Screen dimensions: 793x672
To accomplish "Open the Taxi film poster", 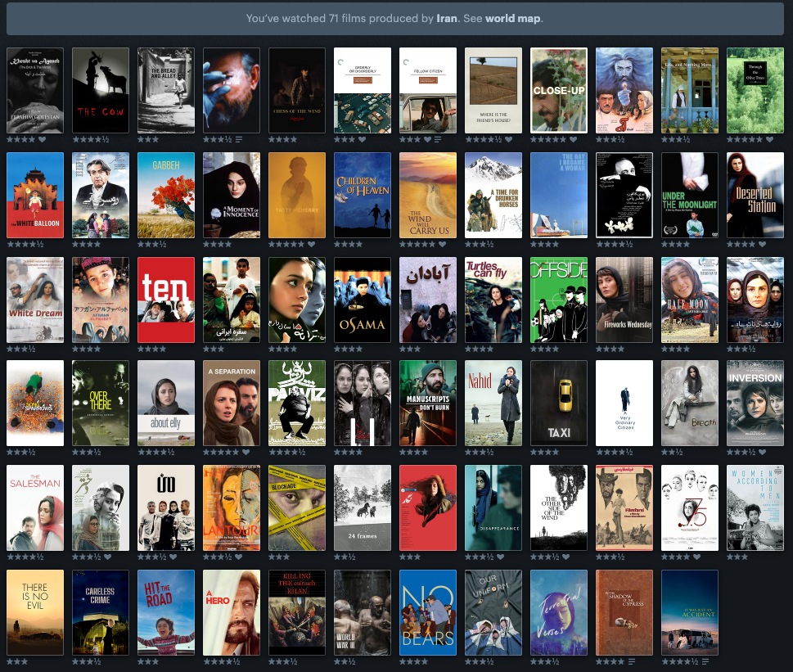I will coord(559,404).
